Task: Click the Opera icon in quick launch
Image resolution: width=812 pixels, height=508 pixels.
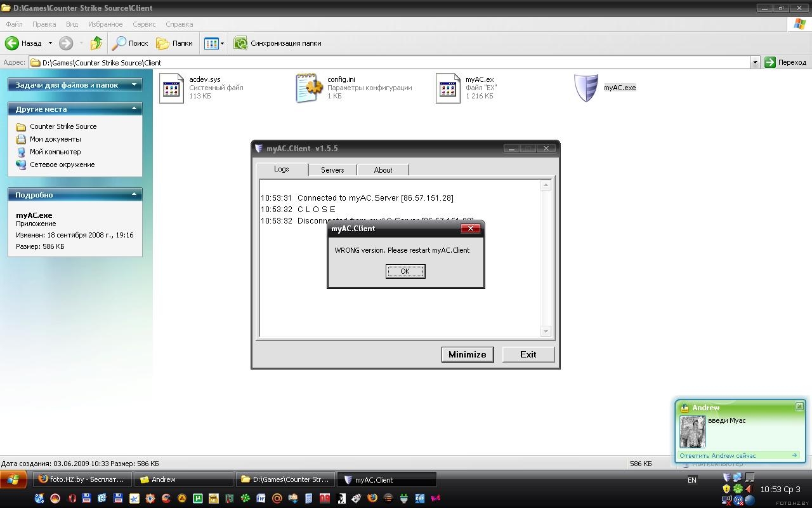Action: tap(72, 498)
